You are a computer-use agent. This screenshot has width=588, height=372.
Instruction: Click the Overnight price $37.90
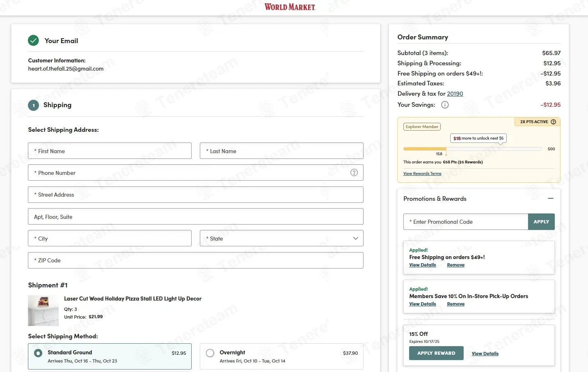click(350, 353)
